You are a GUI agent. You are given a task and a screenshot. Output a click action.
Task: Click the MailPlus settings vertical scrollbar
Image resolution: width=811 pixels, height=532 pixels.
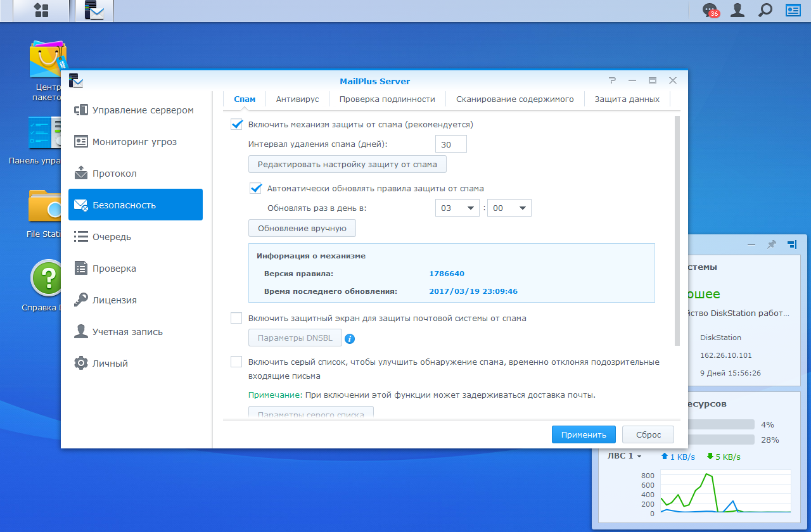tap(677, 231)
